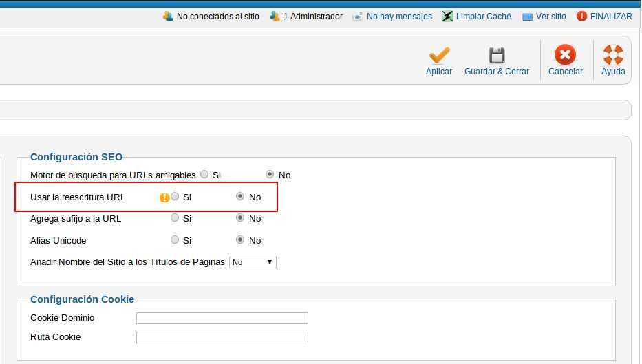Choose No for Agrega sufijo a la URL
This screenshot has height=364, width=642.
pos(240,218)
